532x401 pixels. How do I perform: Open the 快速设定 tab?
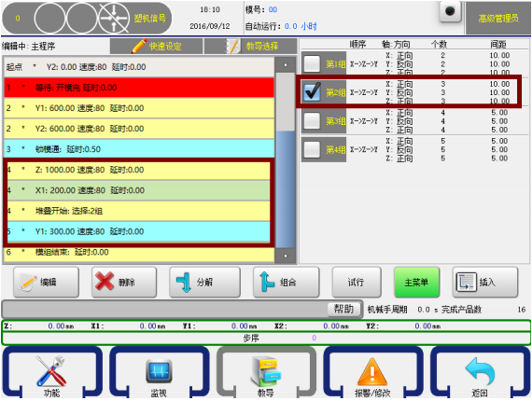[157, 46]
